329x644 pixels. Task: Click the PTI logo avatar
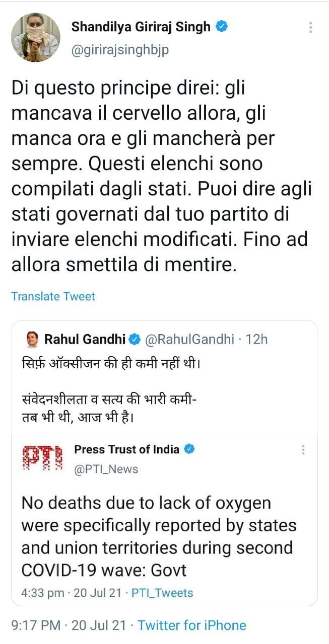43,457
